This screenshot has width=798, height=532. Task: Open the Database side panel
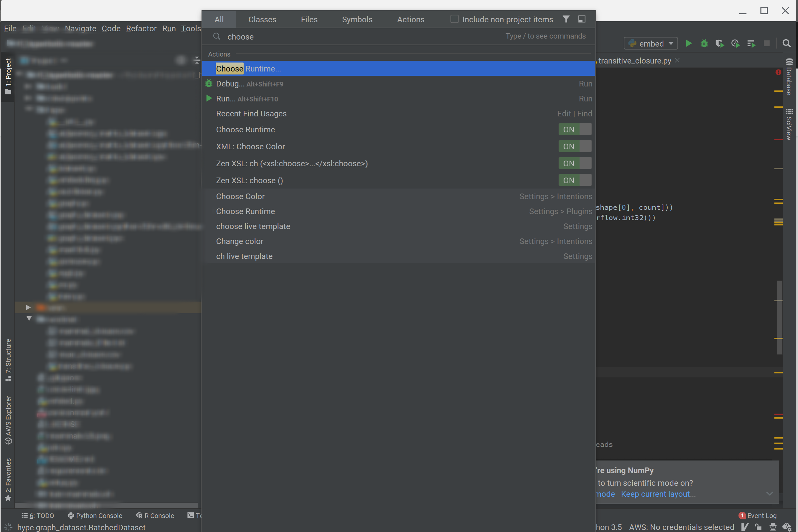[x=789, y=77]
